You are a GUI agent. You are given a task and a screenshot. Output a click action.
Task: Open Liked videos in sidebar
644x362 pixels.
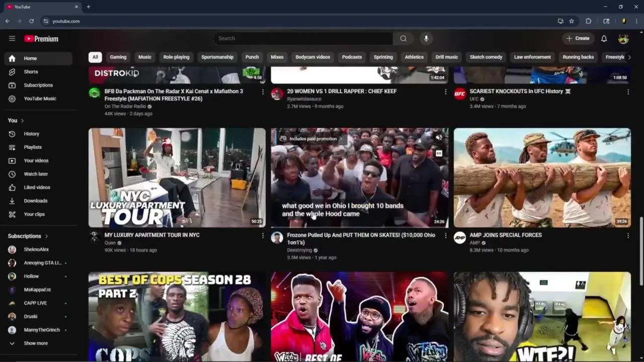(38, 188)
